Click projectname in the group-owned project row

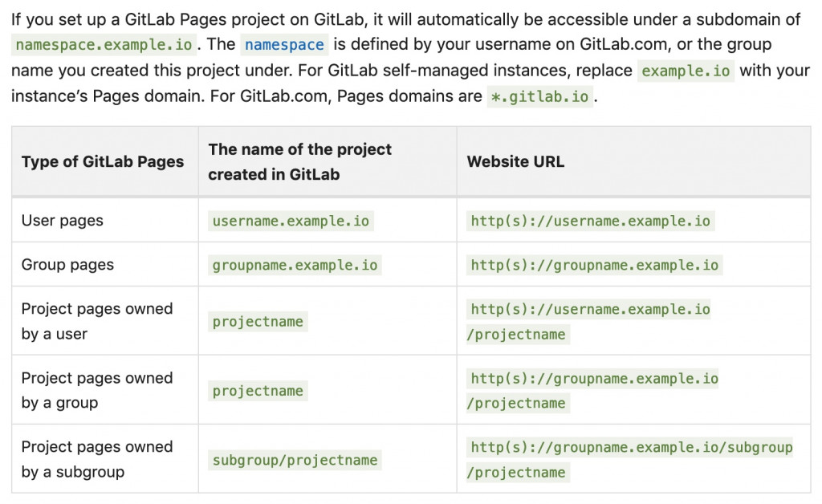(x=258, y=391)
